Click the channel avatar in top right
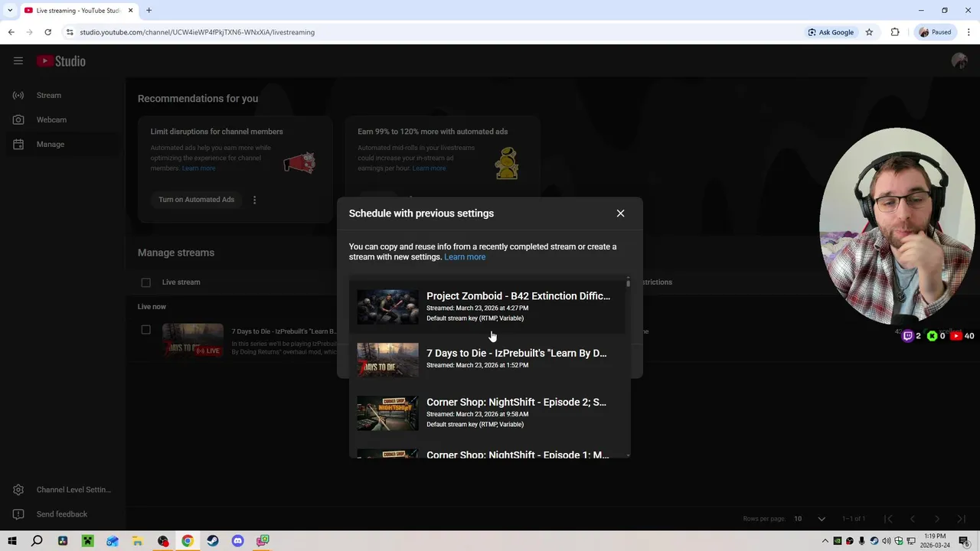The height and width of the screenshot is (551, 980). (959, 61)
